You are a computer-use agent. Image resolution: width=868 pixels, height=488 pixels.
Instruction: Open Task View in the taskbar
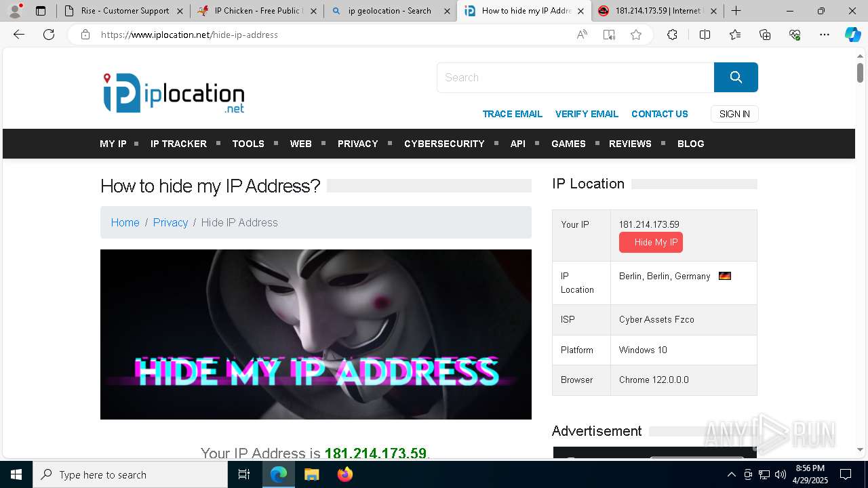[x=244, y=474]
